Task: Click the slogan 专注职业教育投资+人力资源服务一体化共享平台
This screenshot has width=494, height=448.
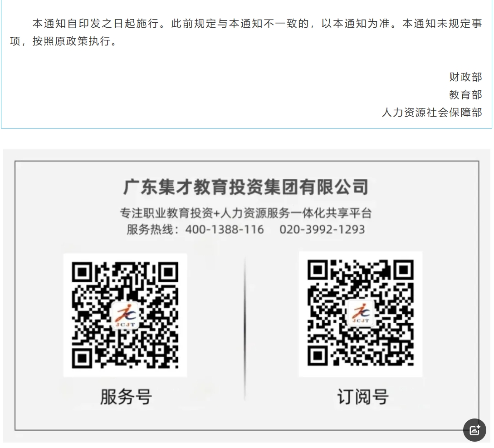Action: point(246,213)
